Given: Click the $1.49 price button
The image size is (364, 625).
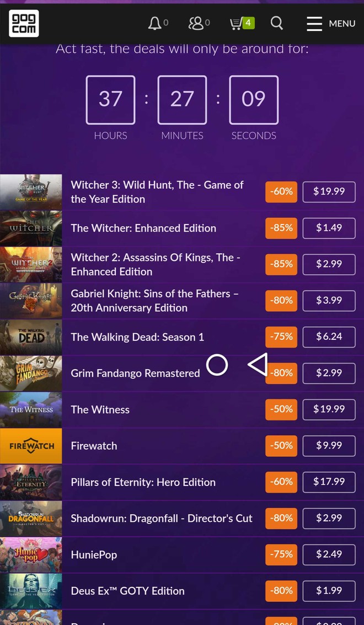Looking at the screenshot, I should click(x=329, y=228).
